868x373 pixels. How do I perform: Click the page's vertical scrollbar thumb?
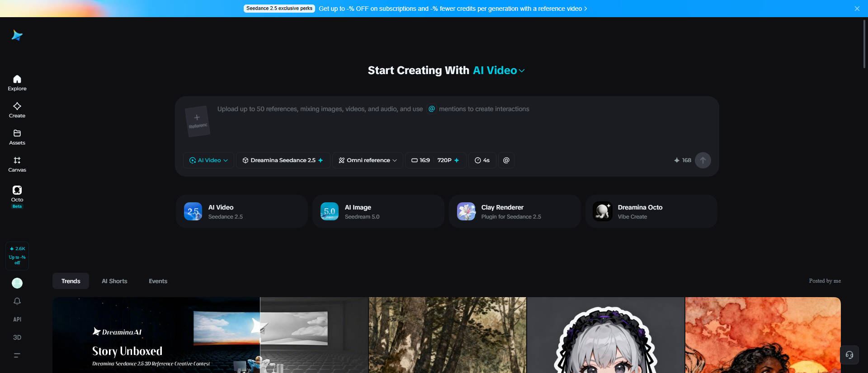[x=864, y=44]
